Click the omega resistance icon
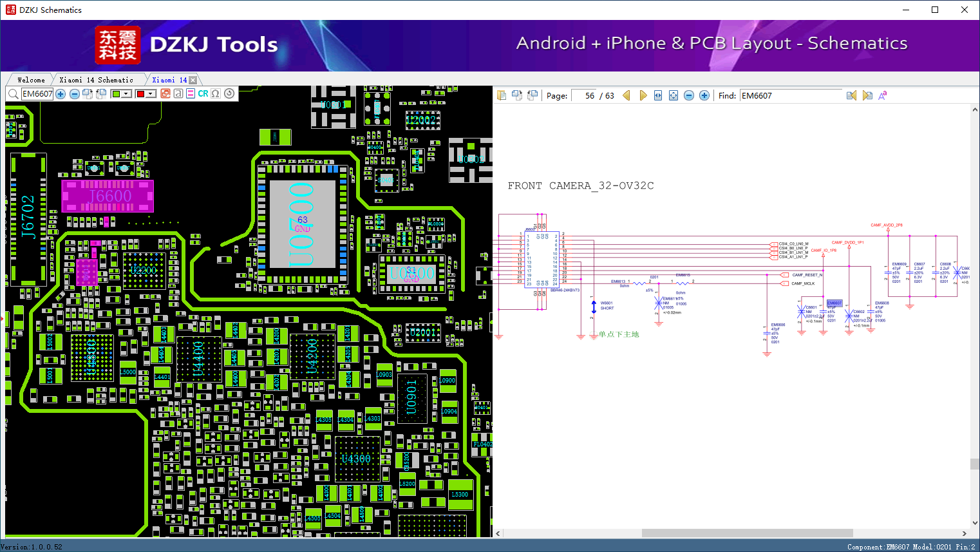980x552 pixels. coord(216,94)
